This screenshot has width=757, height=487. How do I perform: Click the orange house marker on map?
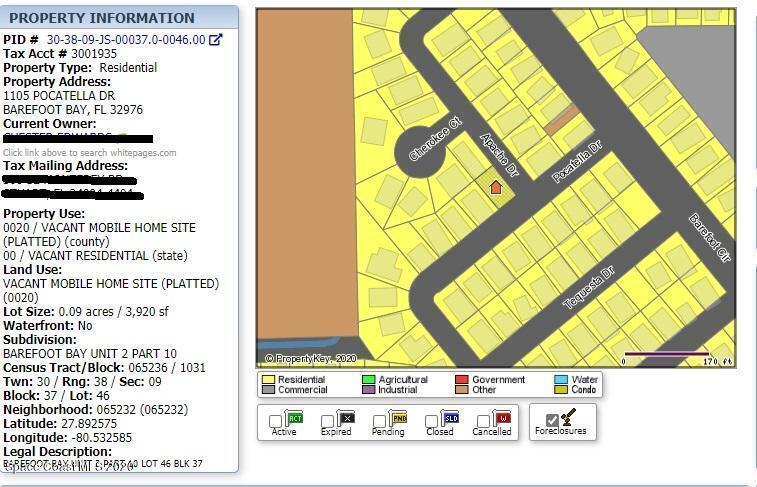(x=495, y=187)
